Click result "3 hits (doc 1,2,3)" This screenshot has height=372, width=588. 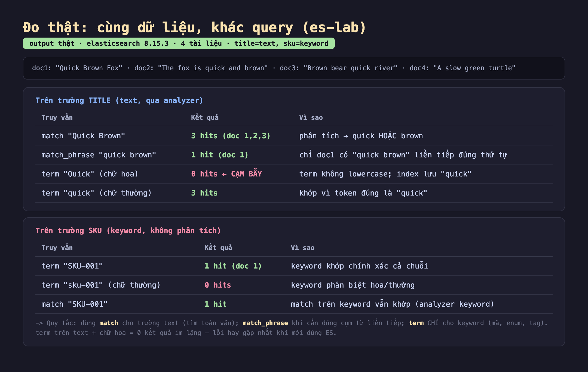pyautogui.click(x=231, y=136)
